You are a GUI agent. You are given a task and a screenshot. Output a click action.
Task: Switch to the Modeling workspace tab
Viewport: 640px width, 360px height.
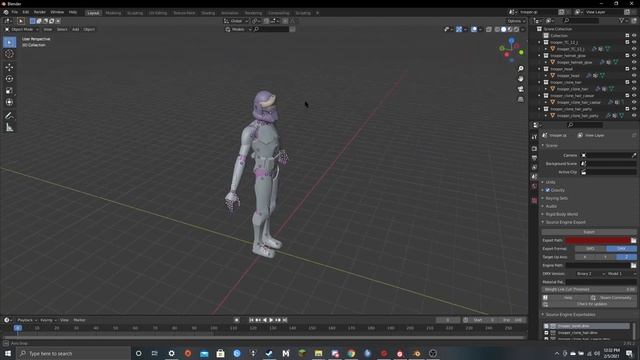[113, 13]
